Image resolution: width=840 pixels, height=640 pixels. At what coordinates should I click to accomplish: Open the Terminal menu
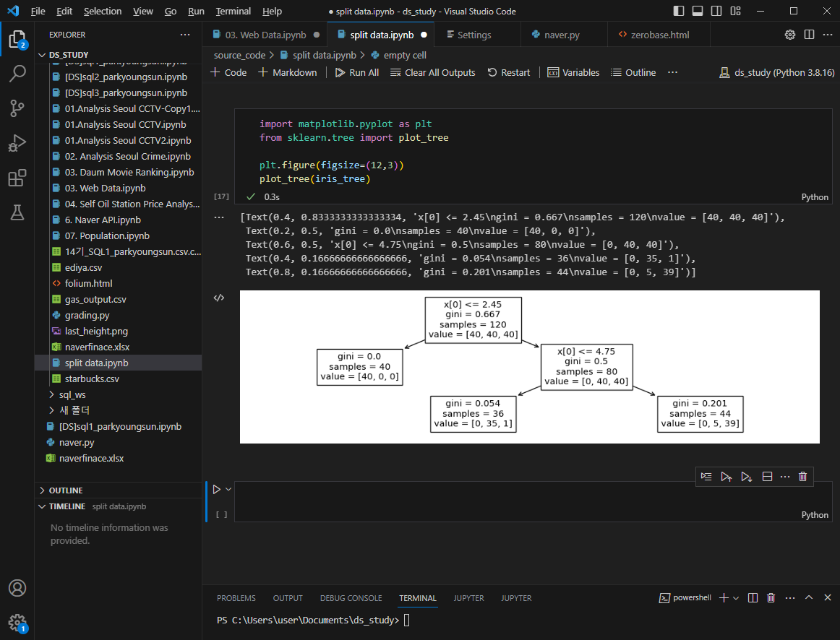click(x=233, y=12)
